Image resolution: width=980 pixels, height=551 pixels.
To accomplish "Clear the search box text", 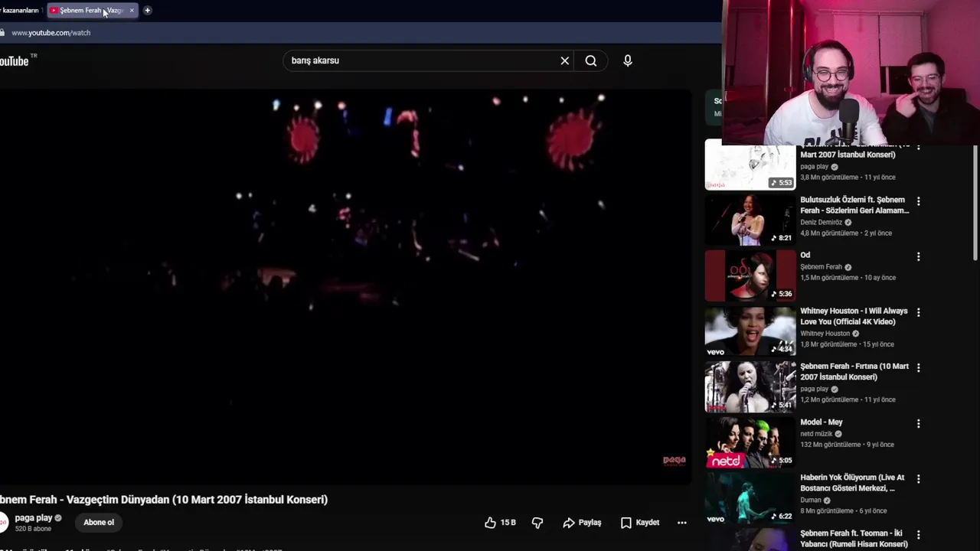I will [x=565, y=60].
